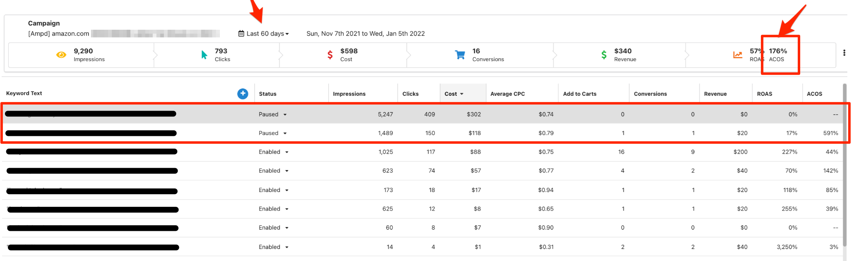Click the $0.31 average CPC cell

click(546, 247)
